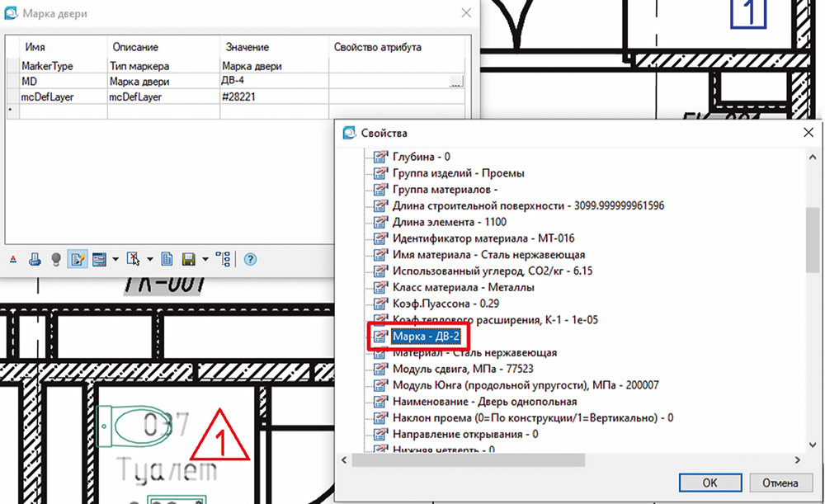825x504 pixels.
Task: Click right arrow on Свойства horizontal scrollbar
Action: (798, 459)
